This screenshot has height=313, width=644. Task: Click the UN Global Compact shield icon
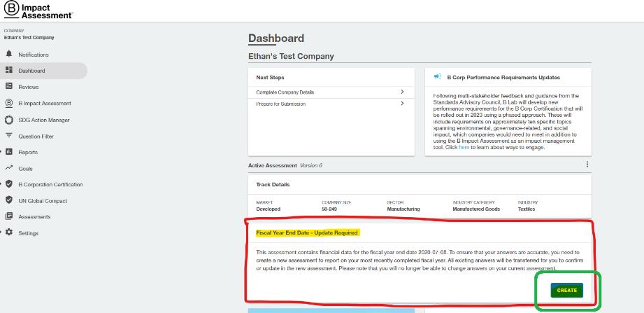[x=9, y=200]
